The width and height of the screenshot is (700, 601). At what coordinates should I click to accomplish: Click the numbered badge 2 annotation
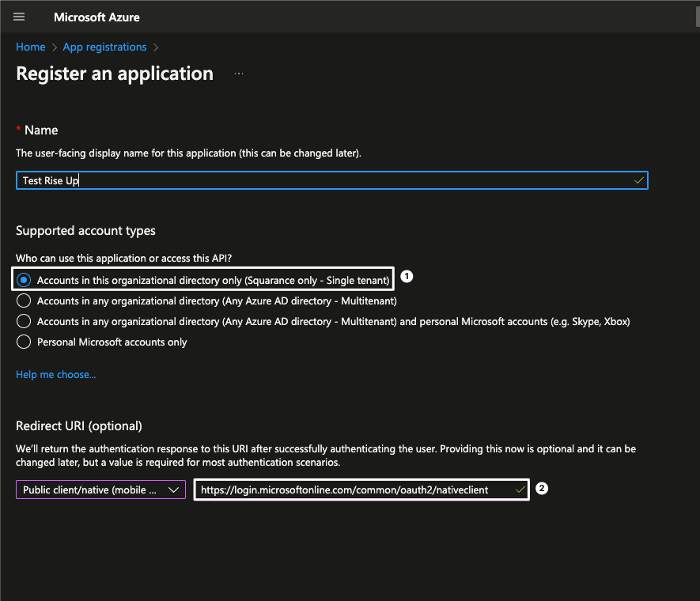click(x=542, y=489)
